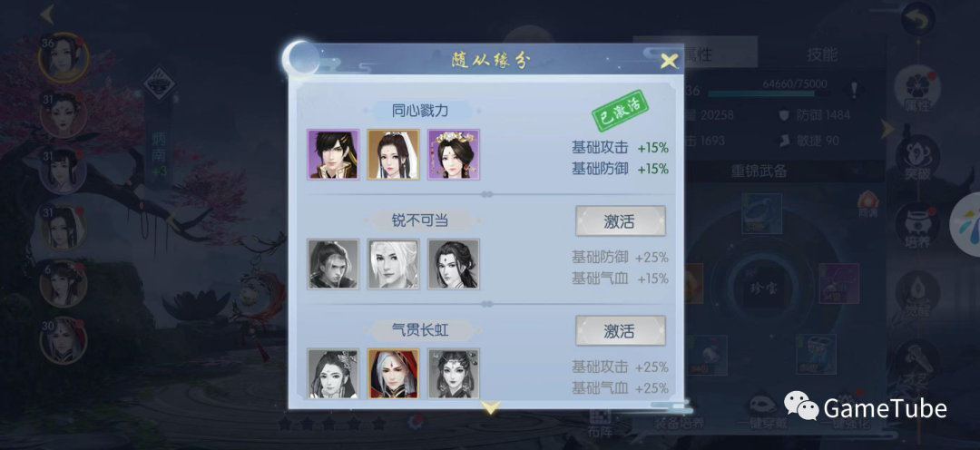Activate the 气贯长虹 bond
980x450 pixels.
[x=620, y=330]
